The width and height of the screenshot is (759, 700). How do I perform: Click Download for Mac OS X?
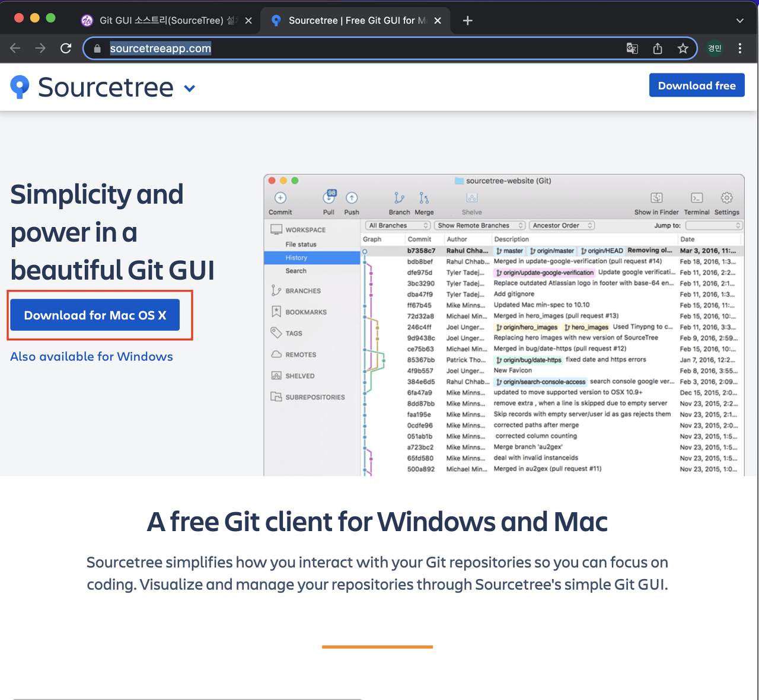(95, 315)
